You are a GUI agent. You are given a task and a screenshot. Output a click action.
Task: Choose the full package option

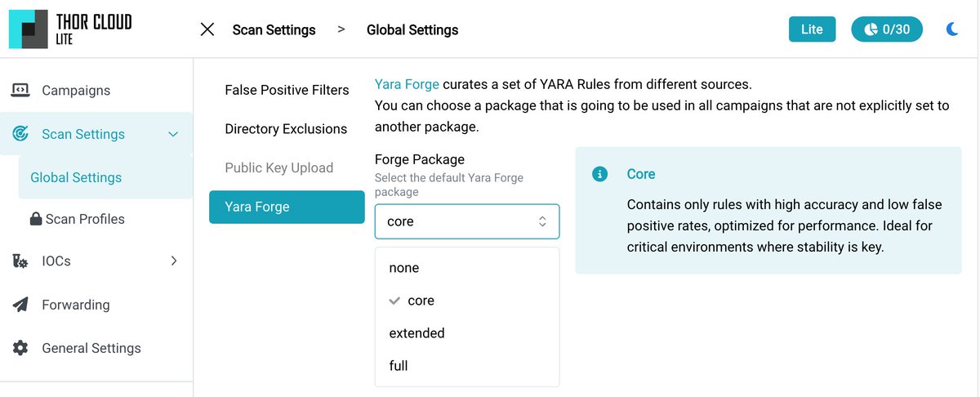point(399,366)
